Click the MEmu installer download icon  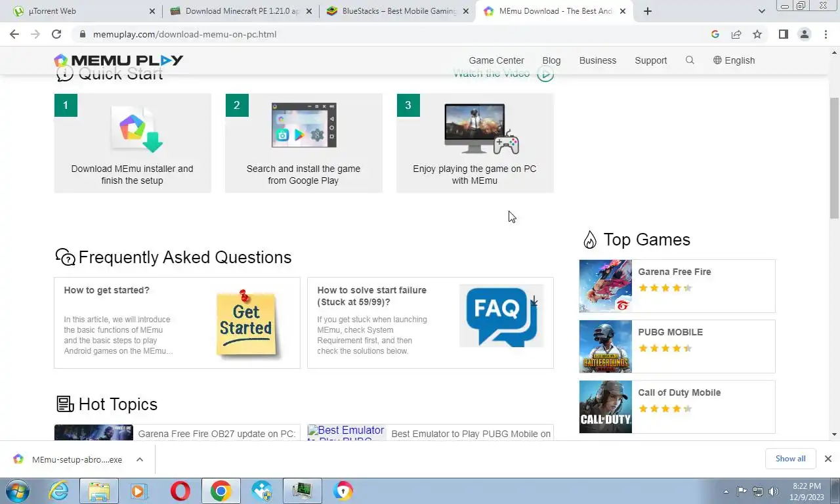(136, 129)
